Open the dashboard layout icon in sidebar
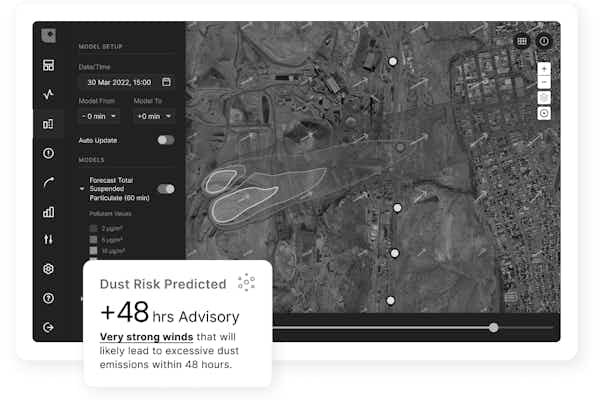The width and height of the screenshot is (600, 400). tap(48, 65)
